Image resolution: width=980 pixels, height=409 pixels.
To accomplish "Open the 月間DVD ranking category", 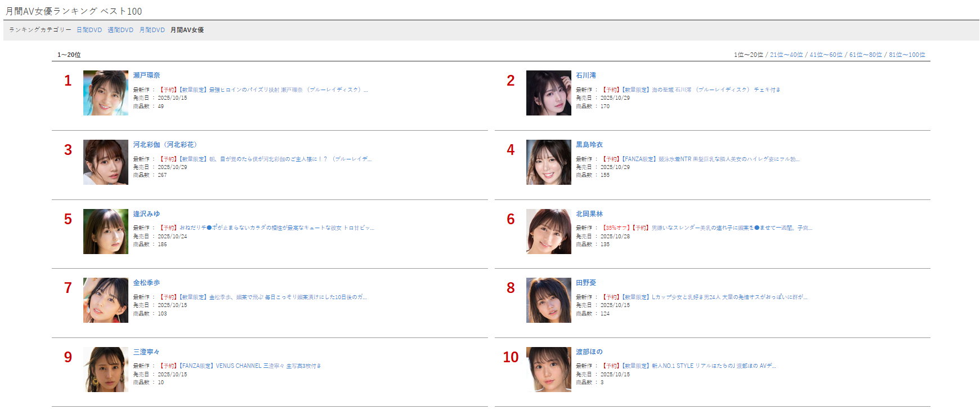I will [x=152, y=30].
